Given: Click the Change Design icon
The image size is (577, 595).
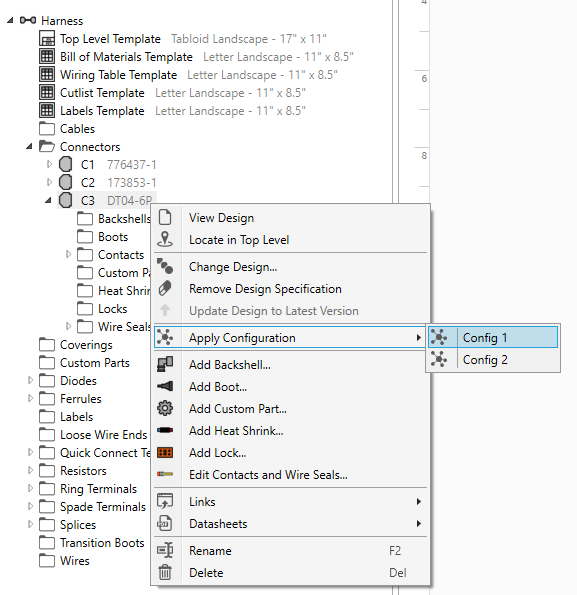Looking at the screenshot, I should tap(165, 267).
